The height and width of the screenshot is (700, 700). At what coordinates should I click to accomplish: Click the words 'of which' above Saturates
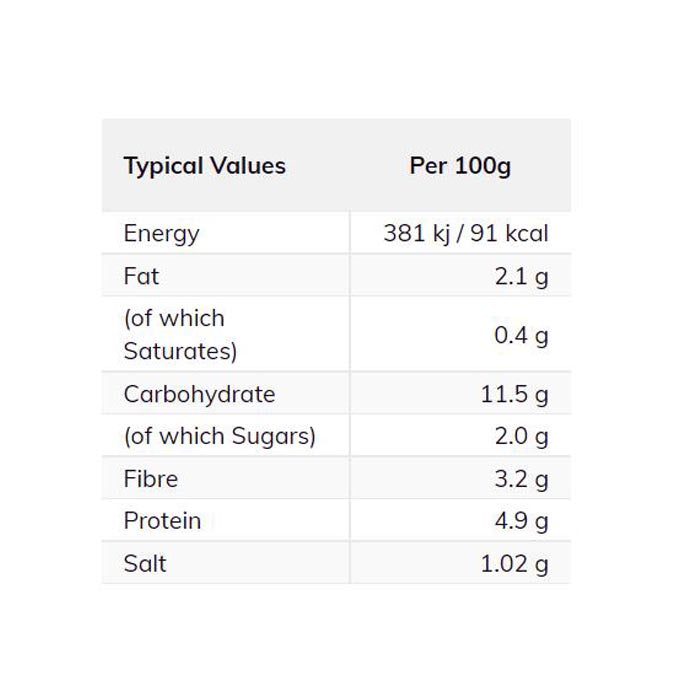(x=176, y=319)
